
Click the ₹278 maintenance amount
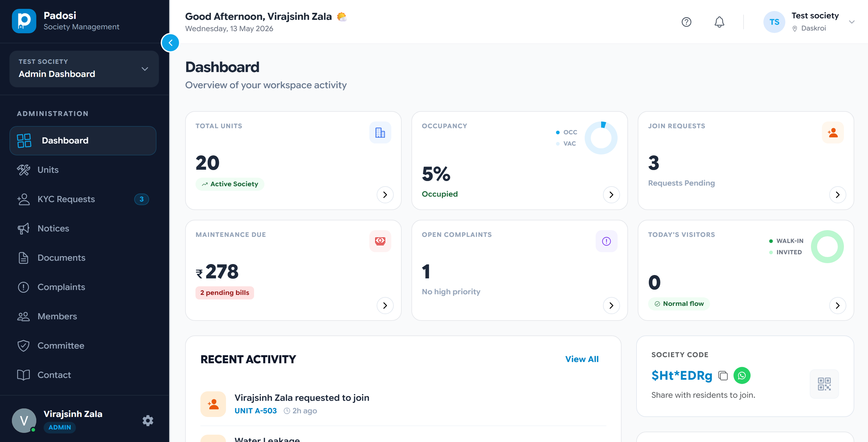coord(217,272)
